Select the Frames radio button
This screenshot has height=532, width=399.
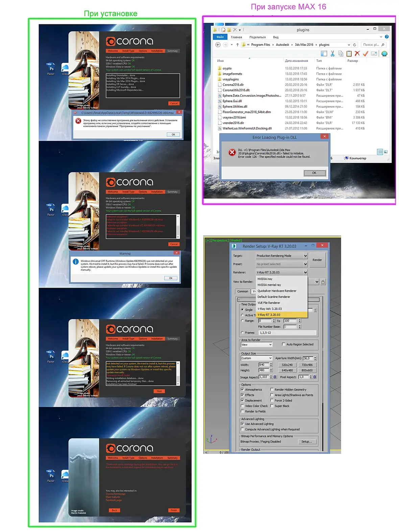tap(242, 333)
